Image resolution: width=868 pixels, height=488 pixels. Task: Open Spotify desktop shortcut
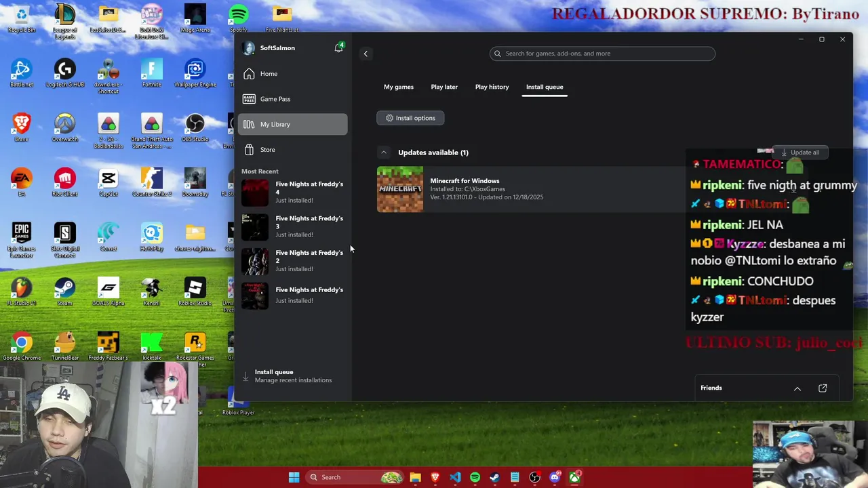click(238, 18)
